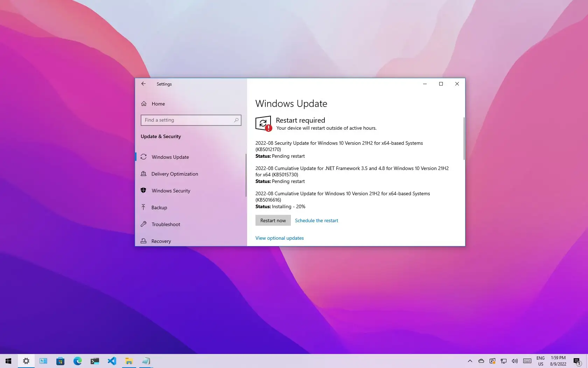Click KB5012170 security update text
Viewport: 588px width, 368px height.
[x=339, y=146]
